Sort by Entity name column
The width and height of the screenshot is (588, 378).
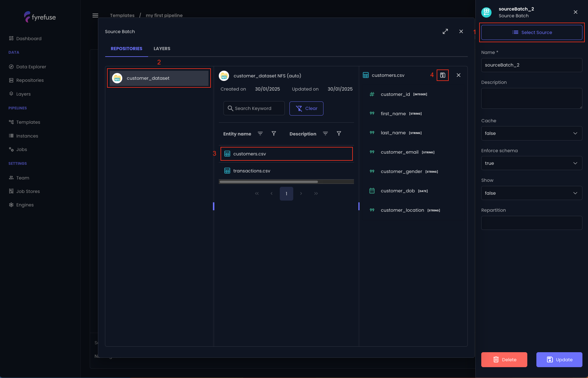[260, 133]
